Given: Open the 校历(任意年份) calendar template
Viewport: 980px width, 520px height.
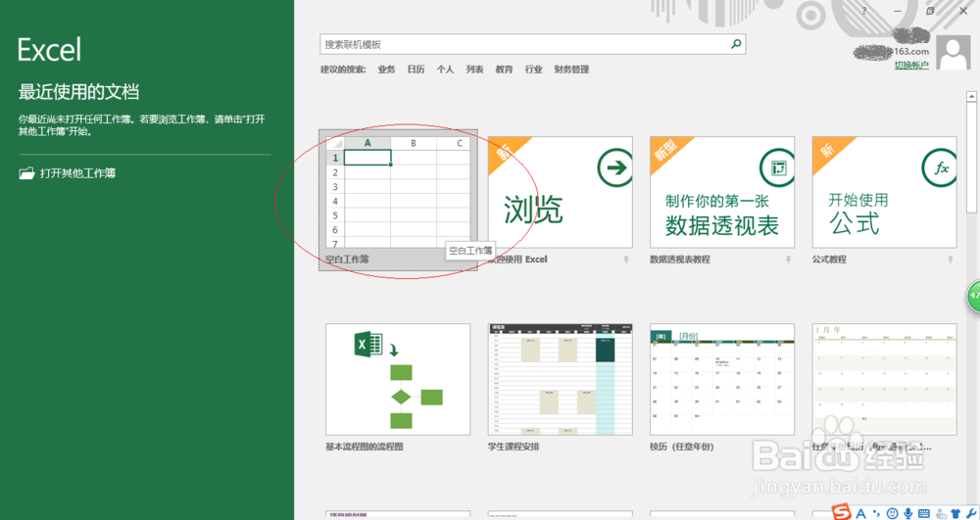Looking at the screenshot, I should tap(722, 380).
